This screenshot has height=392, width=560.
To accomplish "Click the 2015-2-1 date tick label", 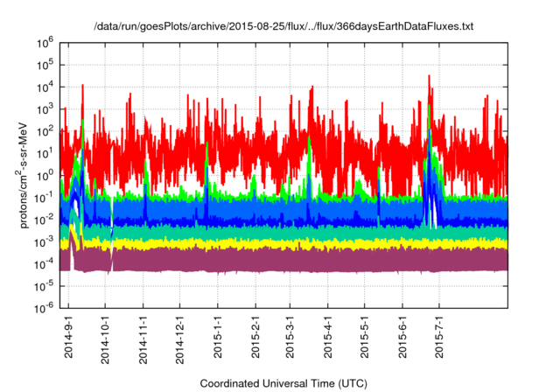I will [255, 337].
